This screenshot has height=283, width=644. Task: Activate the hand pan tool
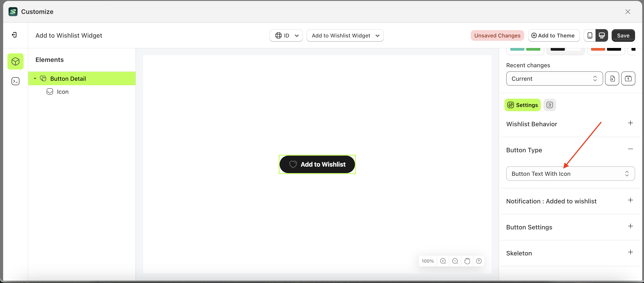pos(467,261)
